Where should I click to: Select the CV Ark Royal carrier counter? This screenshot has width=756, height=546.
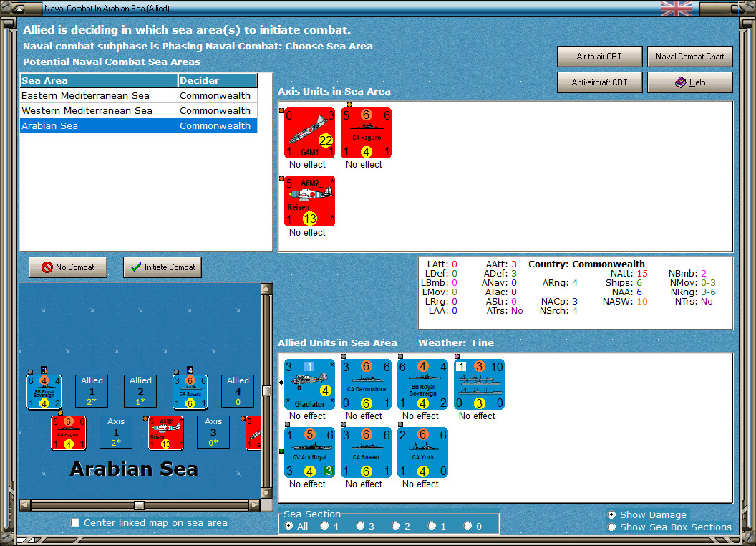click(x=309, y=452)
